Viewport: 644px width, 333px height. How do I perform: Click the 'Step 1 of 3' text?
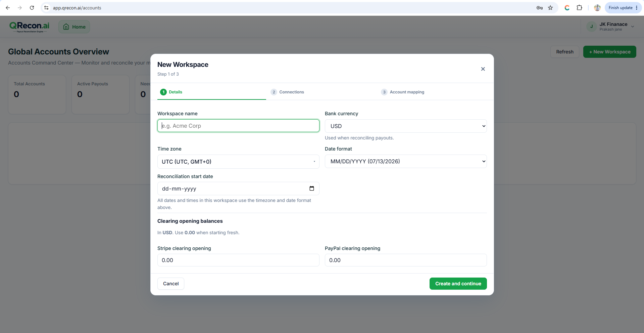(x=168, y=74)
